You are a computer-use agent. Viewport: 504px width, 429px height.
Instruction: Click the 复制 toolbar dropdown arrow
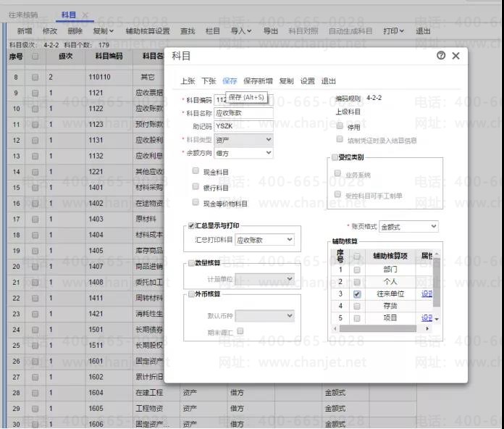[x=112, y=31]
